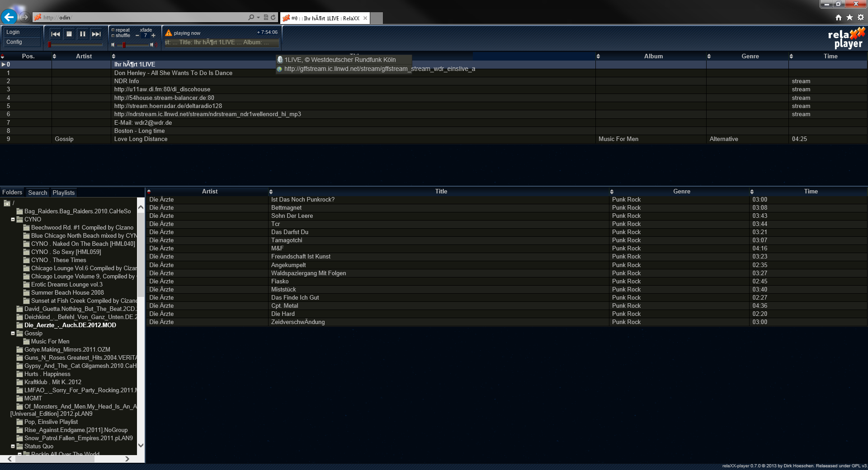Open the Config page

[x=22, y=42]
